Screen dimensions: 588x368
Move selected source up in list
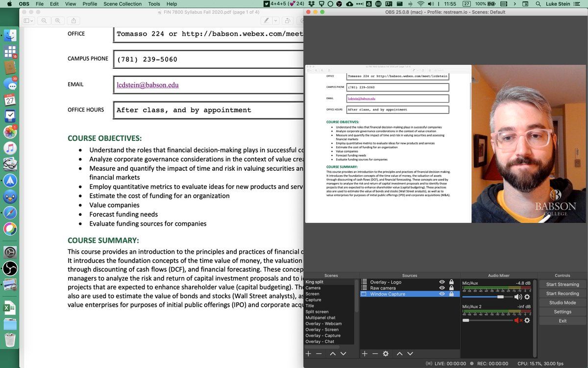[x=399, y=353]
